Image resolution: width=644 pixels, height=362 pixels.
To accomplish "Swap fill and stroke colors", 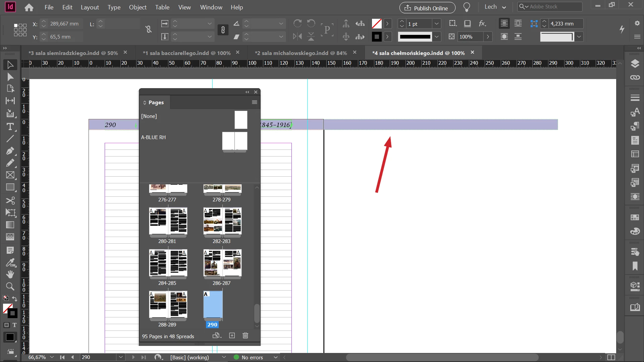I will click(15, 298).
